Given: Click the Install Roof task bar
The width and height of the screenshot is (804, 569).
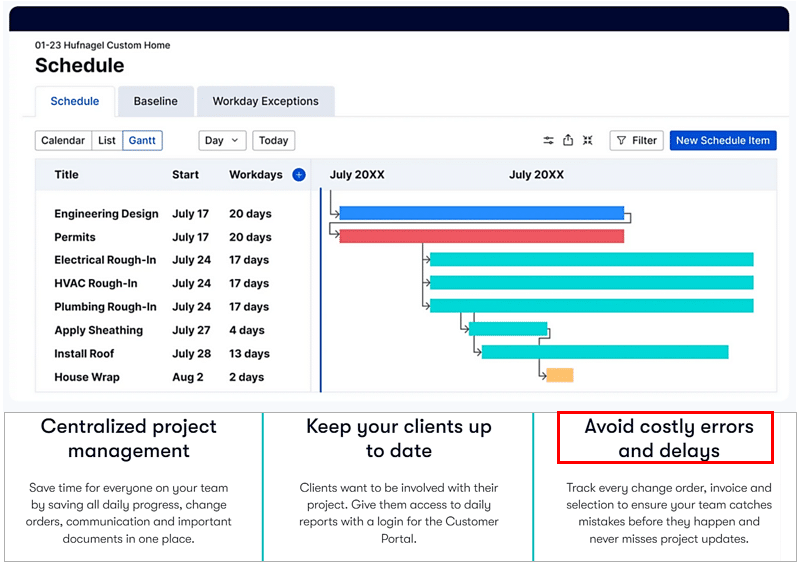Looking at the screenshot, I should 604,352.
